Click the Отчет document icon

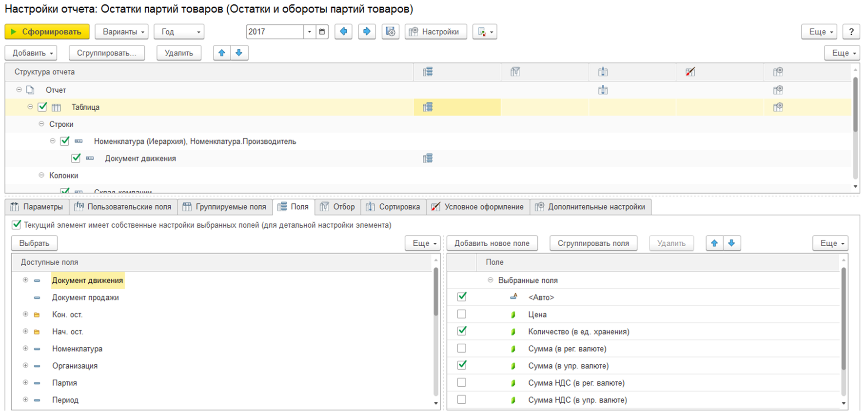tap(30, 90)
